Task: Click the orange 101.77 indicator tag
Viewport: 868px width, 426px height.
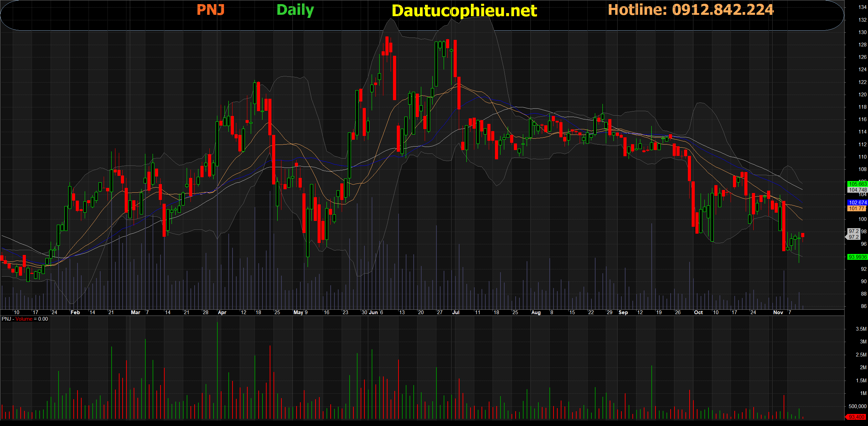Action: [x=856, y=209]
